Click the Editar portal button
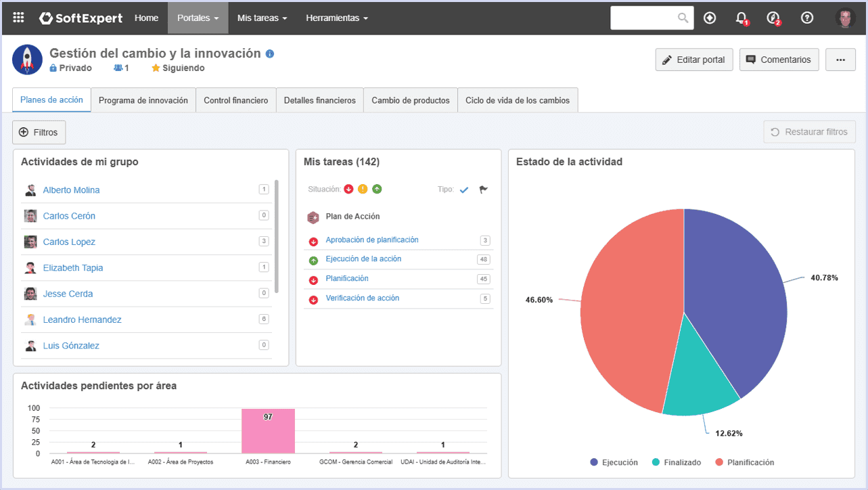 [694, 60]
